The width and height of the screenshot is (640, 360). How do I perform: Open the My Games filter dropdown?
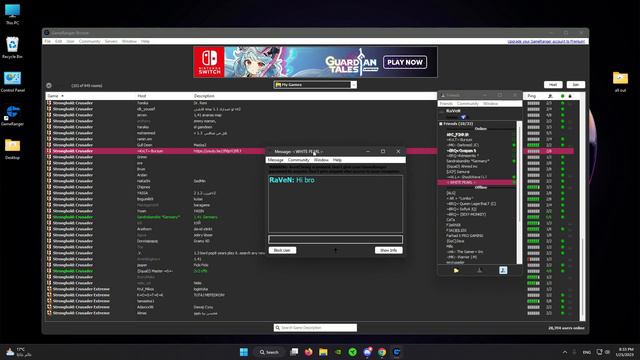pyautogui.click(x=316, y=84)
